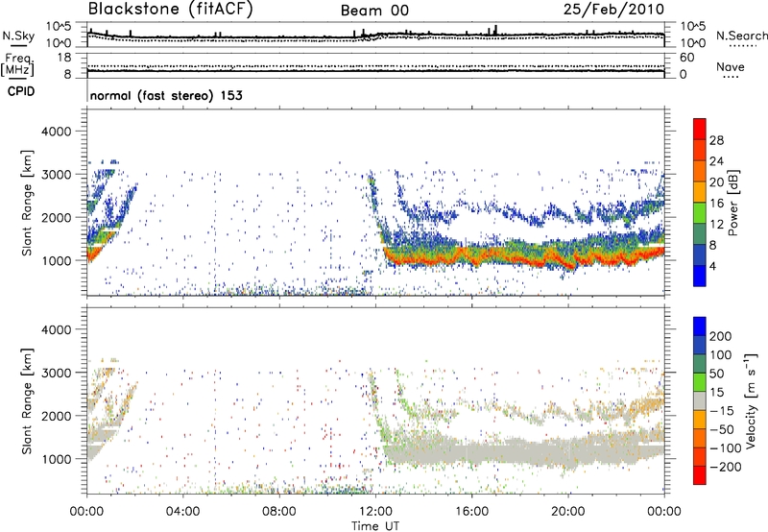768x532 pixels.
Task: Click the '2000' tick on velocity panel axis
Action: click(x=57, y=416)
